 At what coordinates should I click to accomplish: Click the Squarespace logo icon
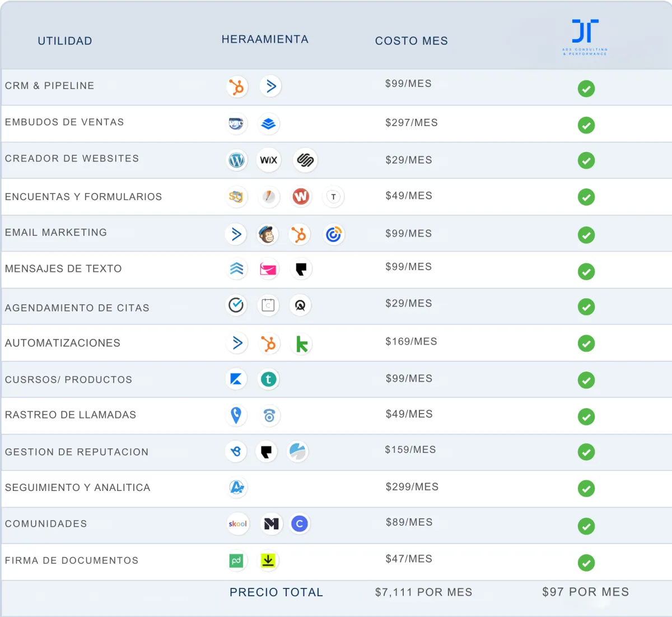pyautogui.click(x=305, y=160)
